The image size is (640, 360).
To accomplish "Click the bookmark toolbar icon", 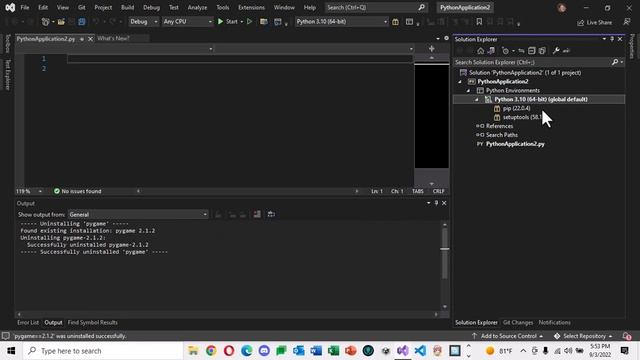I will 479,22.
